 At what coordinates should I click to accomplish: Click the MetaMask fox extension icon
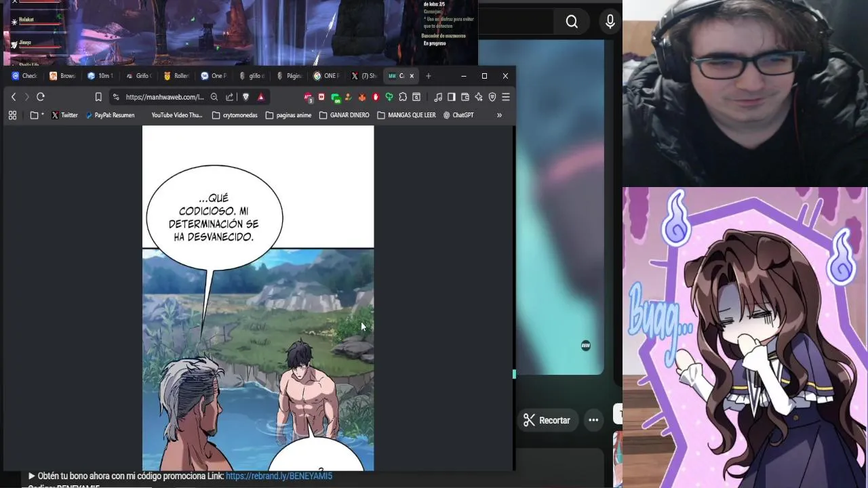[362, 97]
